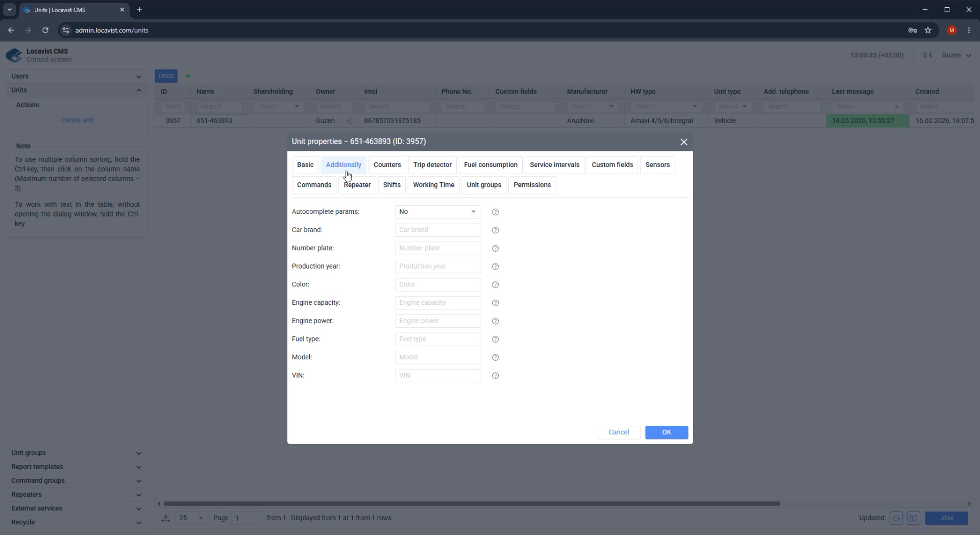Click help icon for Autocomplete params
The width and height of the screenshot is (980, 535).
pos(495,212)
